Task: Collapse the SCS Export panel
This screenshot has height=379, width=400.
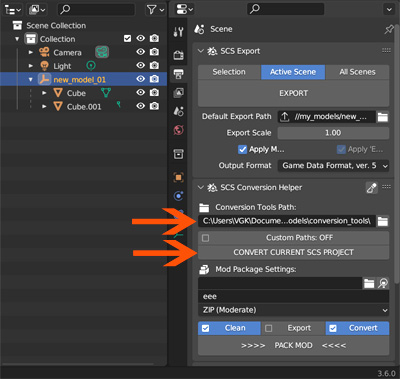Action: point(201,51)
